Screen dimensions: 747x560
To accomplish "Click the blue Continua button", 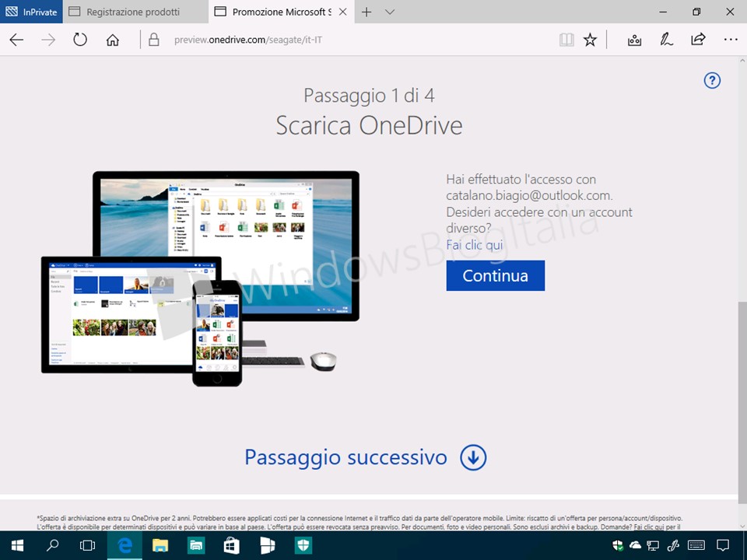I will click(496, 275).
